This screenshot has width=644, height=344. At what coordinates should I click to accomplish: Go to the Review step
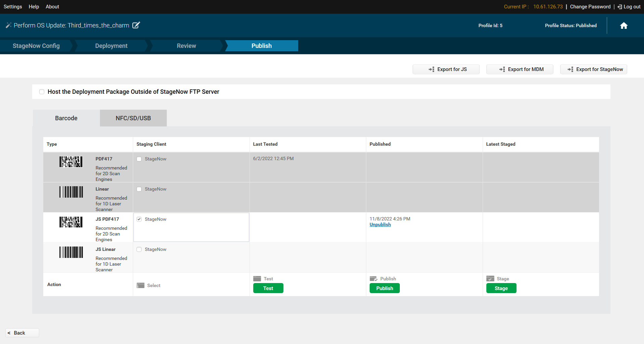point(186,46)
